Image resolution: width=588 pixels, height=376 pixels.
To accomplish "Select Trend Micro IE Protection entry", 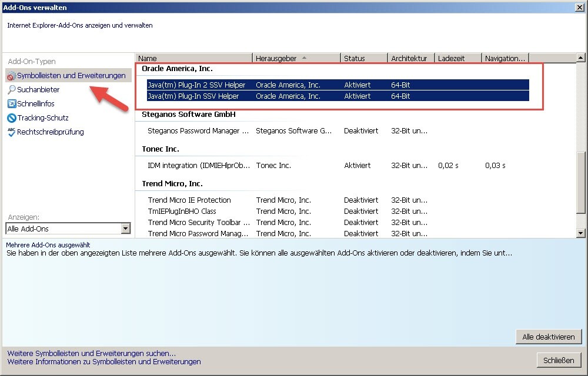I will click(189, 200).
